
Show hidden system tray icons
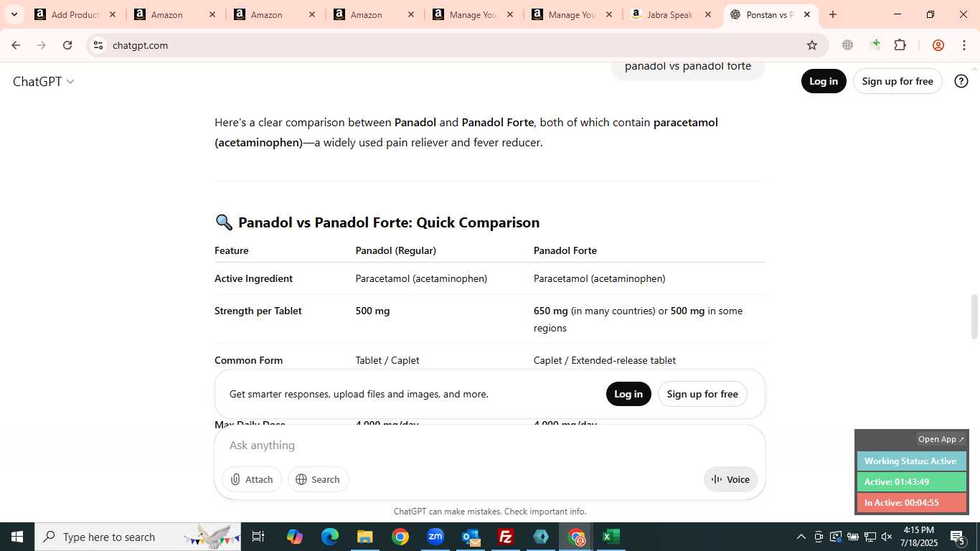tap(801, 537)
